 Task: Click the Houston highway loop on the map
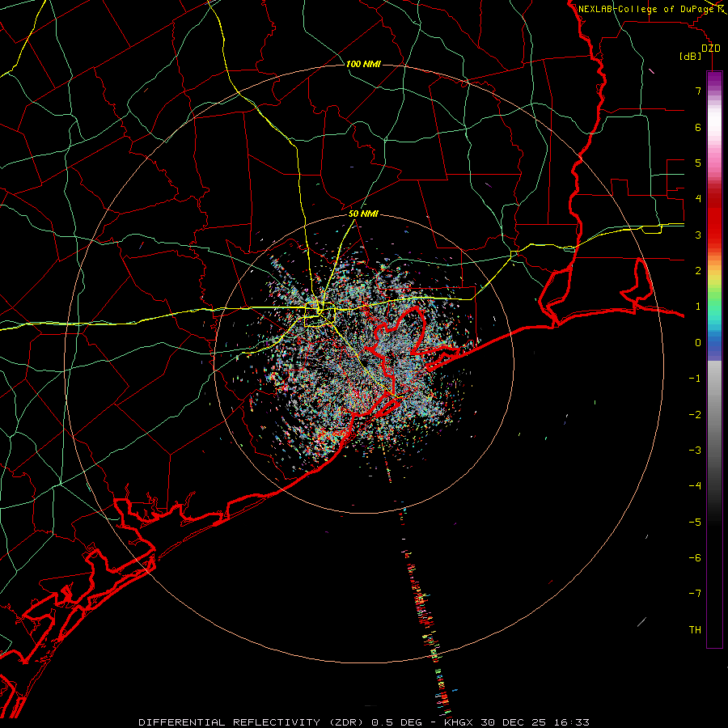320,315
